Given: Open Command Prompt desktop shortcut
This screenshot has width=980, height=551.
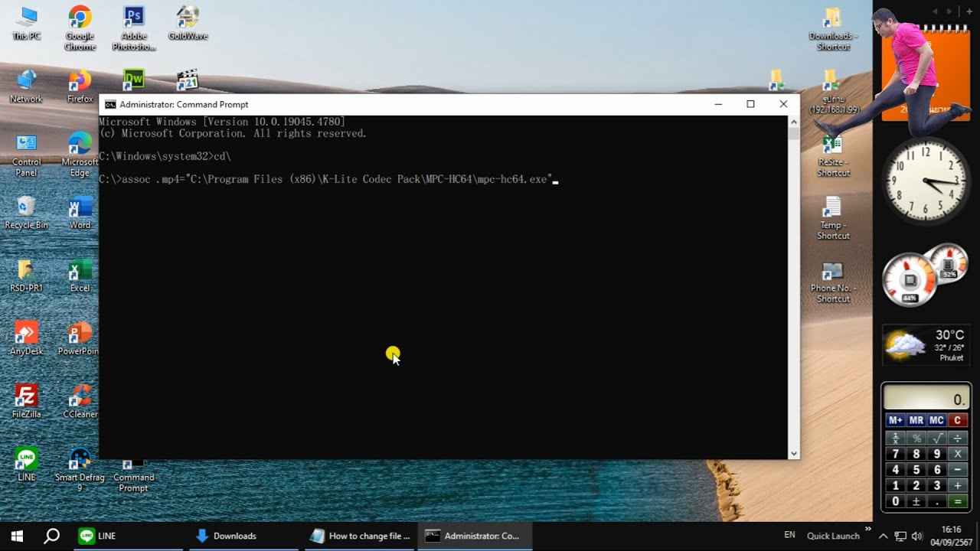Looking at the screenshot, I should pyautogui.click(x=133, y=476).
